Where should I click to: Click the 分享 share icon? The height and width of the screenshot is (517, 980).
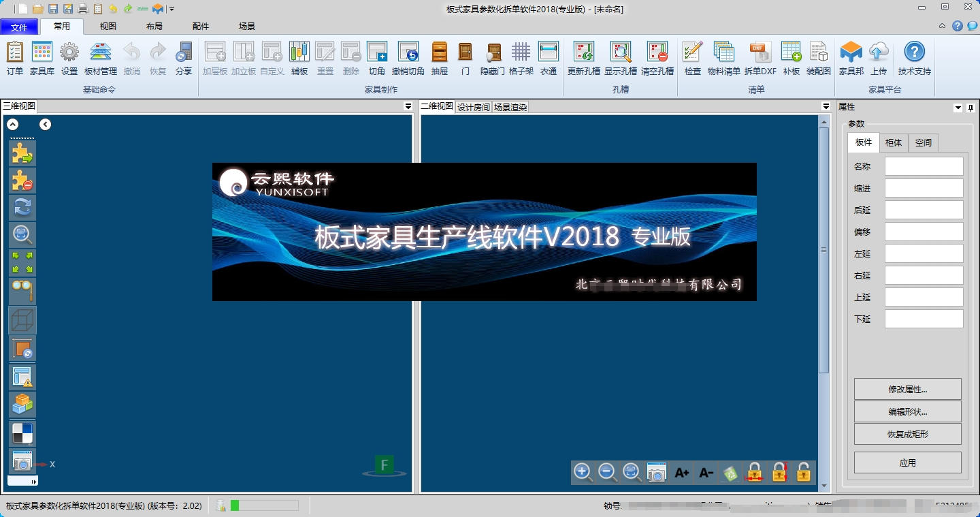tap(184, 58)
